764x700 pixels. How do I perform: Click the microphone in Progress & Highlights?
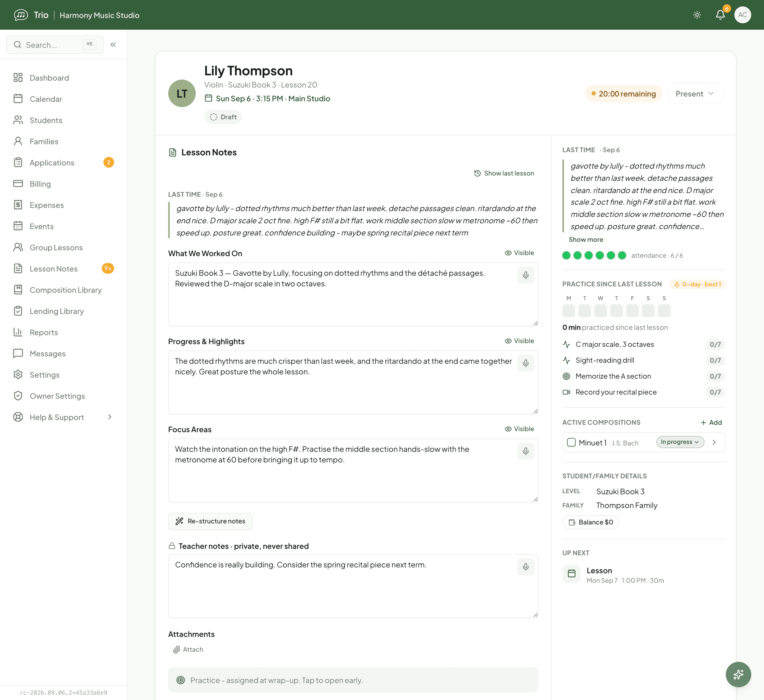pos(525,363)
